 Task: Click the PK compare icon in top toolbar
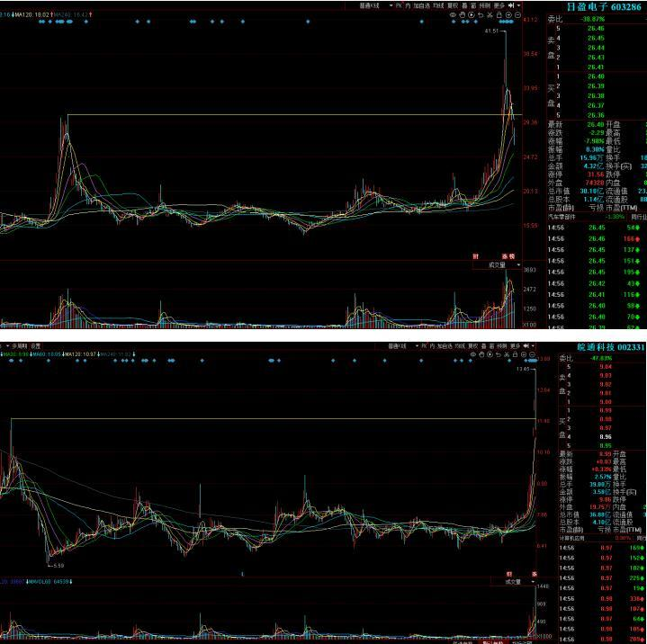coord(398,5)
